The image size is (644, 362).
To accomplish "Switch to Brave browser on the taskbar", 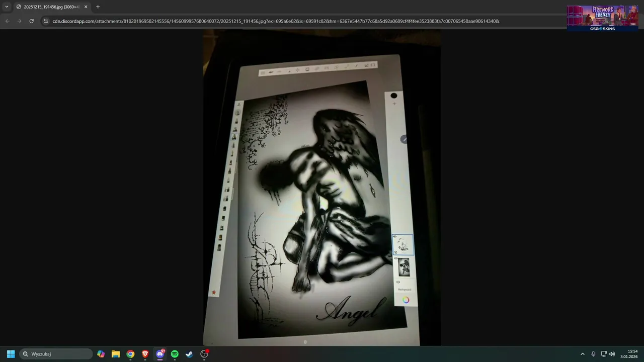I will (145, 354).
